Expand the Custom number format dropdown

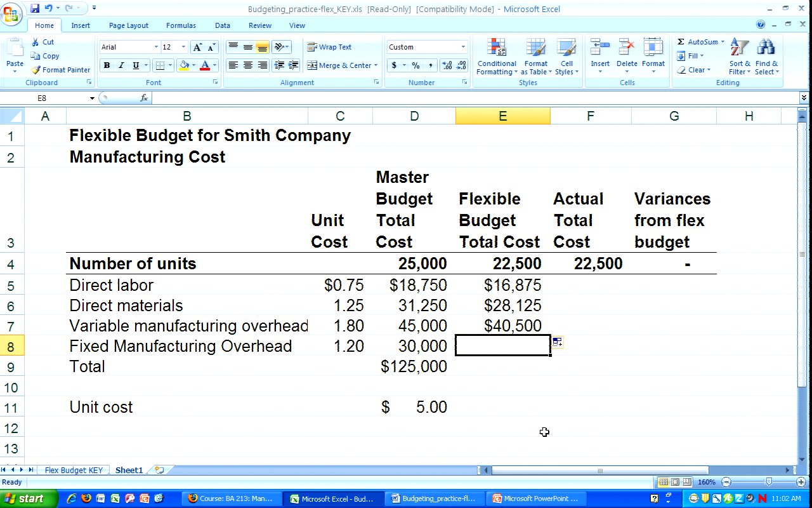(463, 47)
